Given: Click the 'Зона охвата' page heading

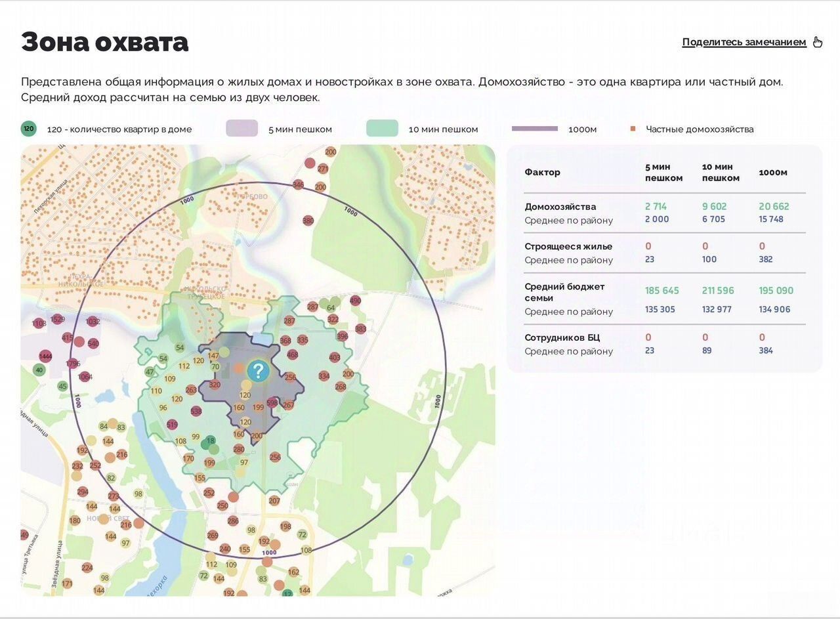Looking at the screenshot, I should tap(105, 42).
